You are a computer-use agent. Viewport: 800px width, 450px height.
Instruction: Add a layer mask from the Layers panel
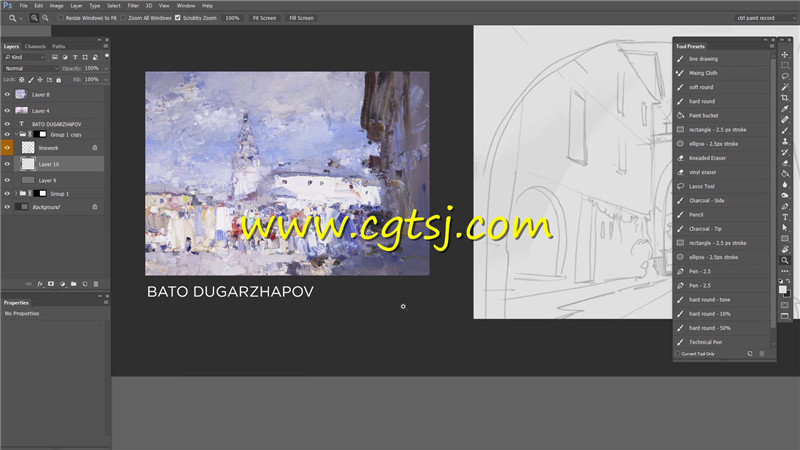pos(51,284)
